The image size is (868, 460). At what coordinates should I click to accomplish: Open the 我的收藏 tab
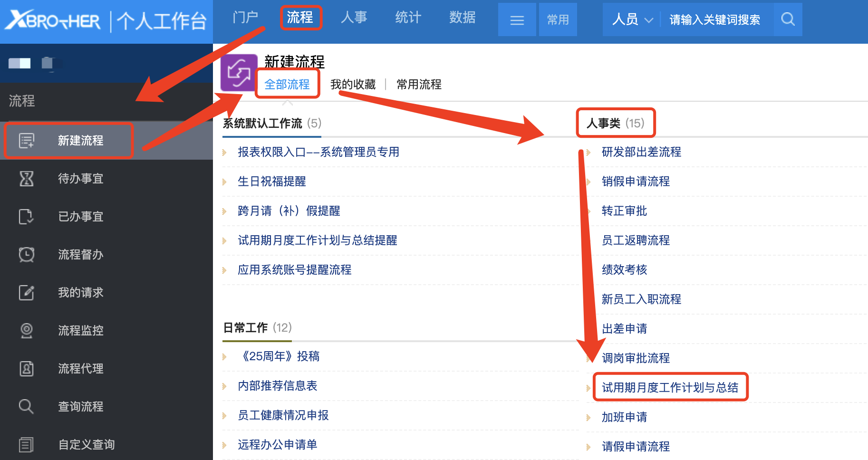tap(353, 85)
